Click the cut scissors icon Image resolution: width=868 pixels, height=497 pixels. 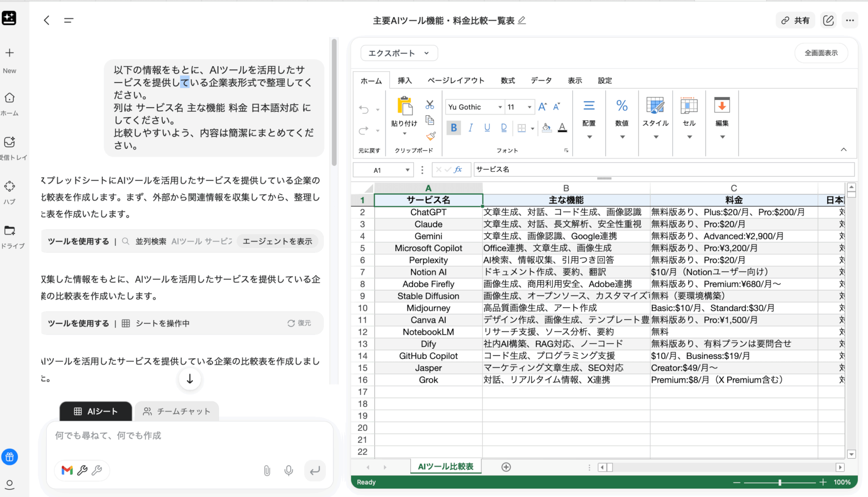[x=430, y=105]
